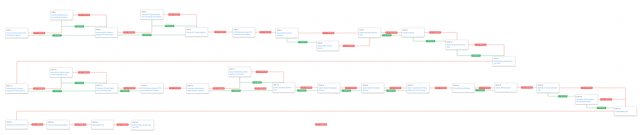Viewport: 644px width, 135px height.
Task: Open Step 28 Dump Passwords using LaZagne
Action: (x=58, y=125)
